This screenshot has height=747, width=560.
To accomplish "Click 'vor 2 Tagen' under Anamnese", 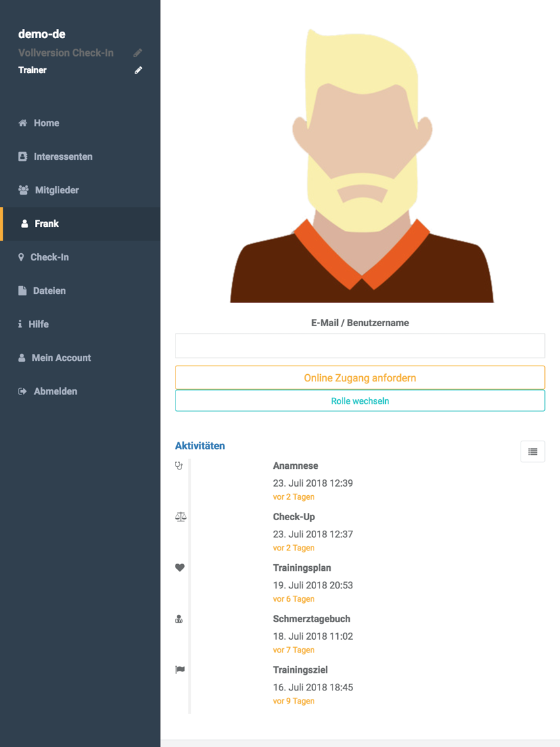I will (294, 497).
